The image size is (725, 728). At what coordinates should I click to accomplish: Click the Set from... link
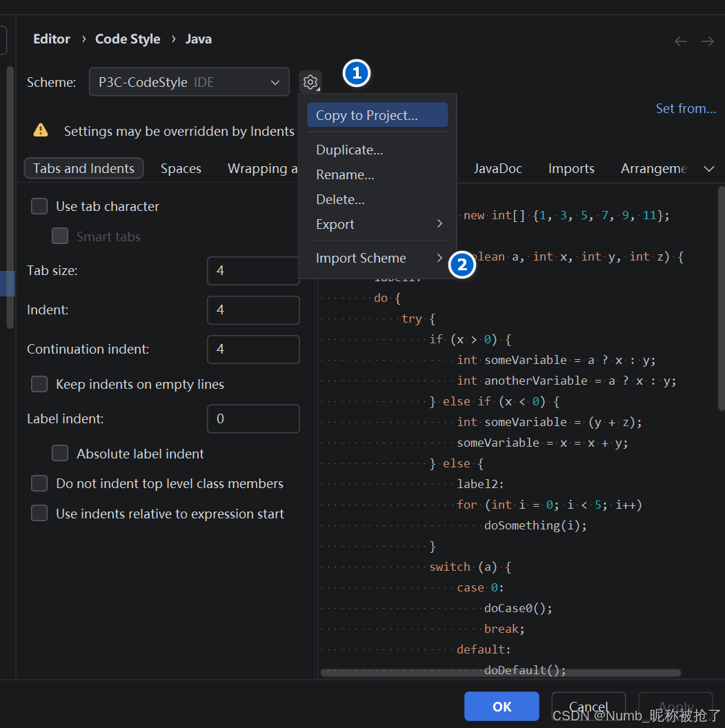686,108
